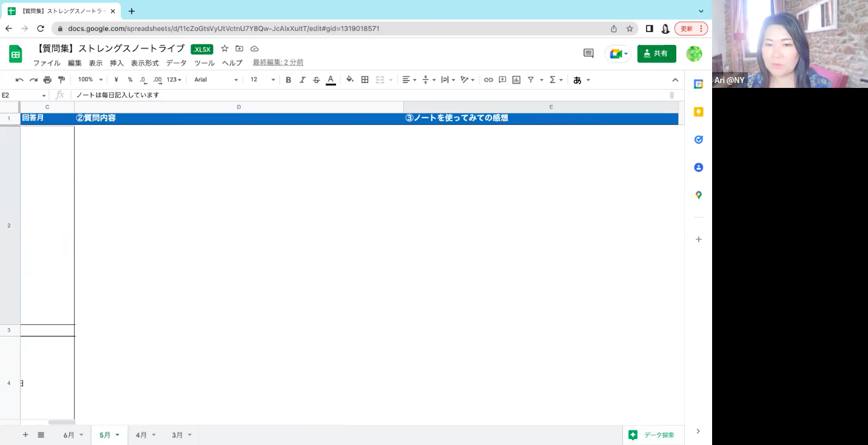Open the borders menu
This screenshot has height=445, width=868.
coord(365,79)
